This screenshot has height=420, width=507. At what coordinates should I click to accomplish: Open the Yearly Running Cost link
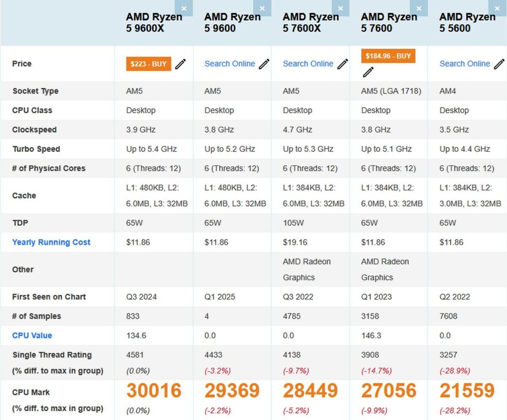(51, 242)
